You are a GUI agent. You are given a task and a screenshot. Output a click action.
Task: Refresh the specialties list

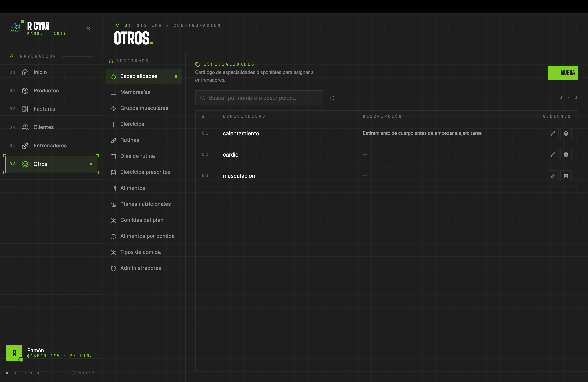[332, 98]
